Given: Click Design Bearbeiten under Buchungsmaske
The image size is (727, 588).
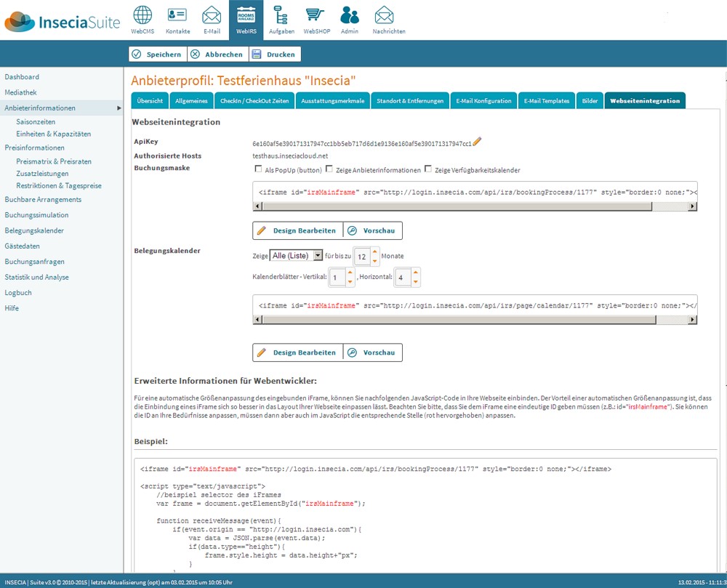Looking at the screenshot, I should pyautogui.click(x=297, y=230).
